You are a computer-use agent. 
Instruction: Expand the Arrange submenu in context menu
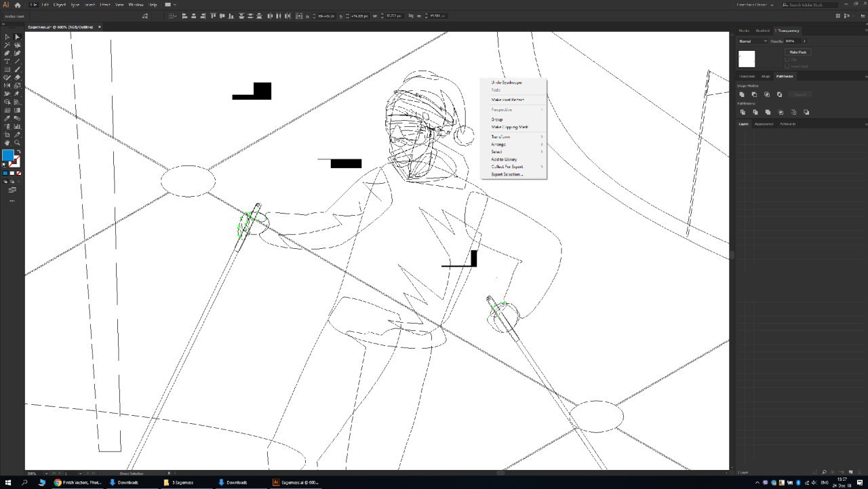(x=513, y=144)
